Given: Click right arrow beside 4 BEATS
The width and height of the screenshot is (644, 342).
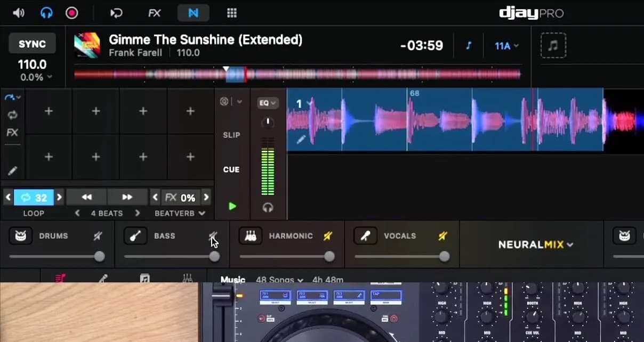Looking at the screenshot, I should (138, 213).
